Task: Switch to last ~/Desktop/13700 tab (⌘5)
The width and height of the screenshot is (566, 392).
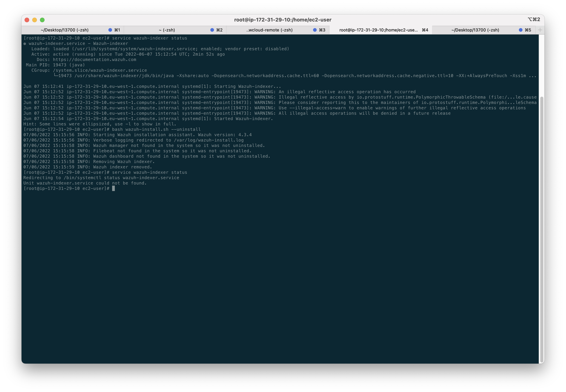Action: (x=475, y=30)
